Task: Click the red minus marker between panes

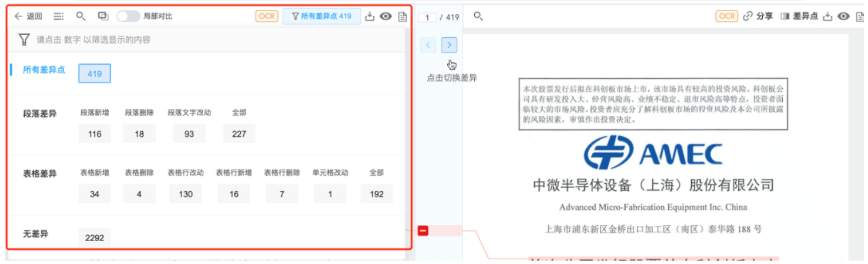Action: (423, 230)
